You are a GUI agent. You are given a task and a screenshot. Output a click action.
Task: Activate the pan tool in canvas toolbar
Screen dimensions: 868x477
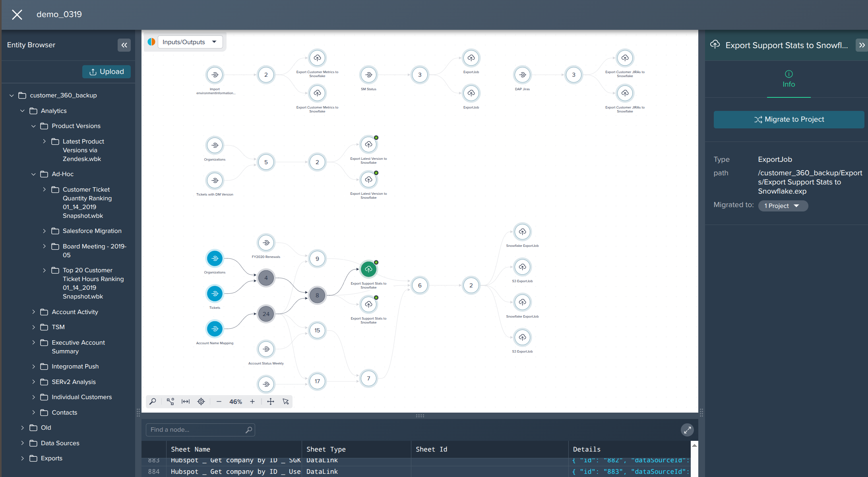[x=271, y=401]
